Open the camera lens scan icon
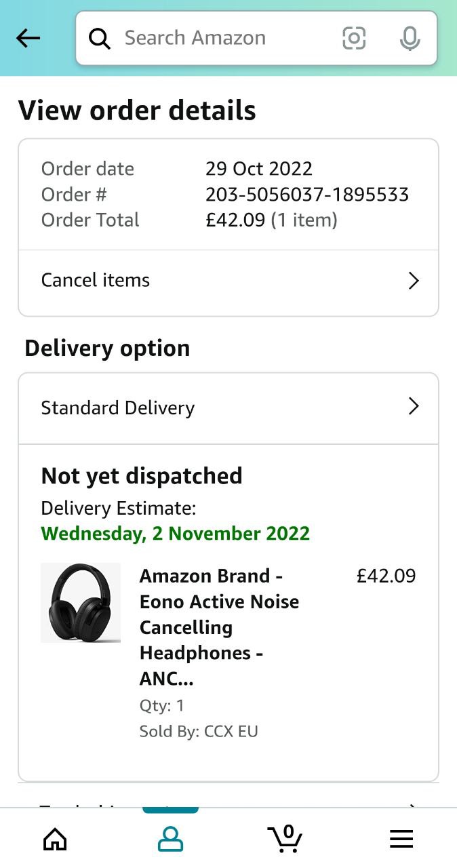Screen dimensions: 457x868 point(354,39)
